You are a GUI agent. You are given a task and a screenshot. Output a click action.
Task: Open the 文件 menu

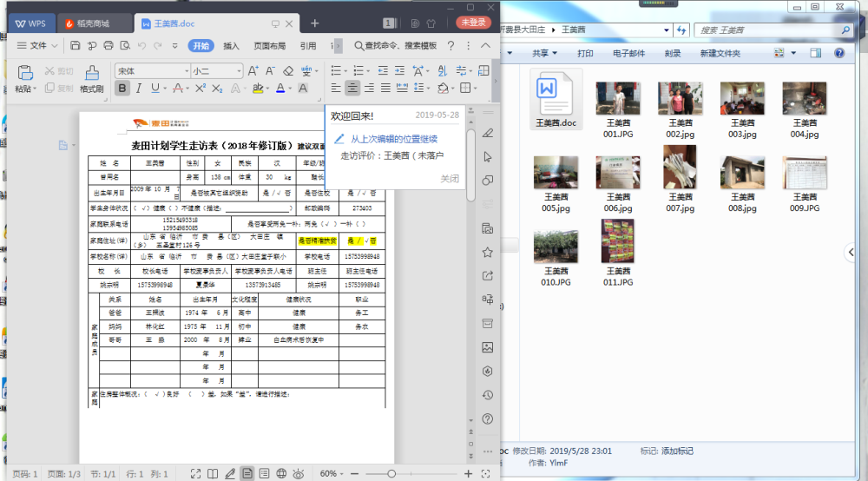[x=36, y=45]
